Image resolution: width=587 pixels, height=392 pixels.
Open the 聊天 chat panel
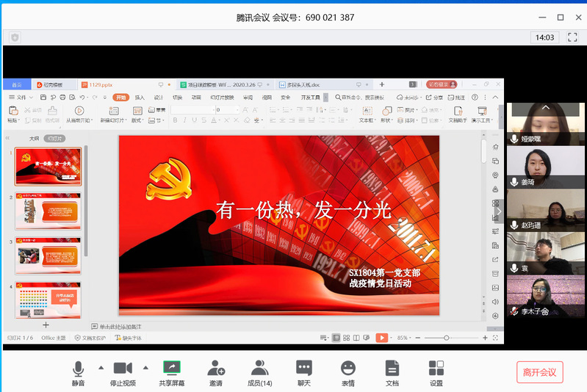[x=304, y=372]
